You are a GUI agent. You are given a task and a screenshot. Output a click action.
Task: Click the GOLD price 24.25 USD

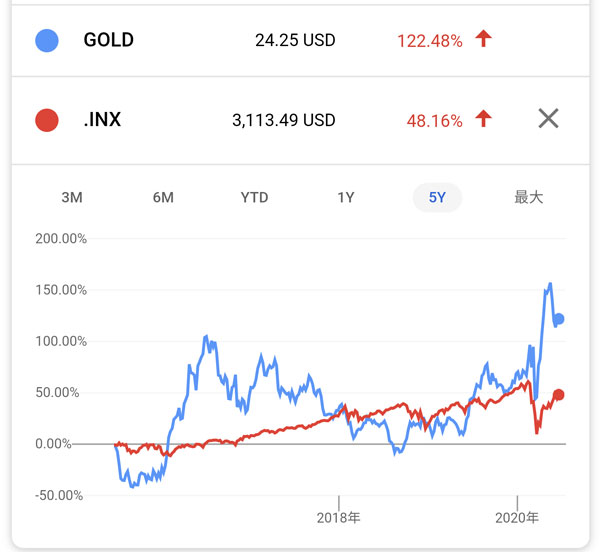[295, 41]
